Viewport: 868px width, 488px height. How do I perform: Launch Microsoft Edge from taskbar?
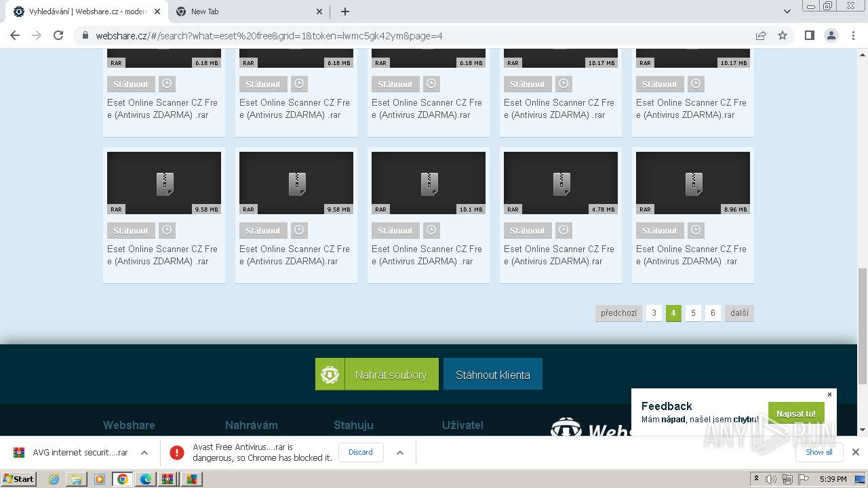click(146, 479)
